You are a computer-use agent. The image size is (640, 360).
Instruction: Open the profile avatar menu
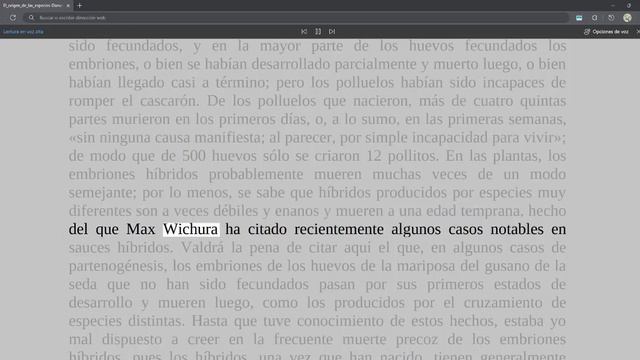pos(627,18)
